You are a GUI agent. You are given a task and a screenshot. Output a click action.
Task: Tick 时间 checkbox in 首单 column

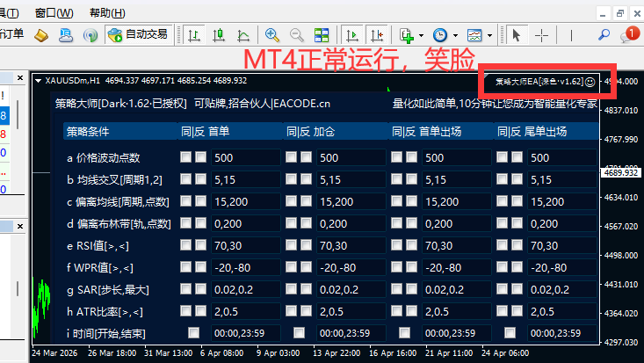point(193,332)
